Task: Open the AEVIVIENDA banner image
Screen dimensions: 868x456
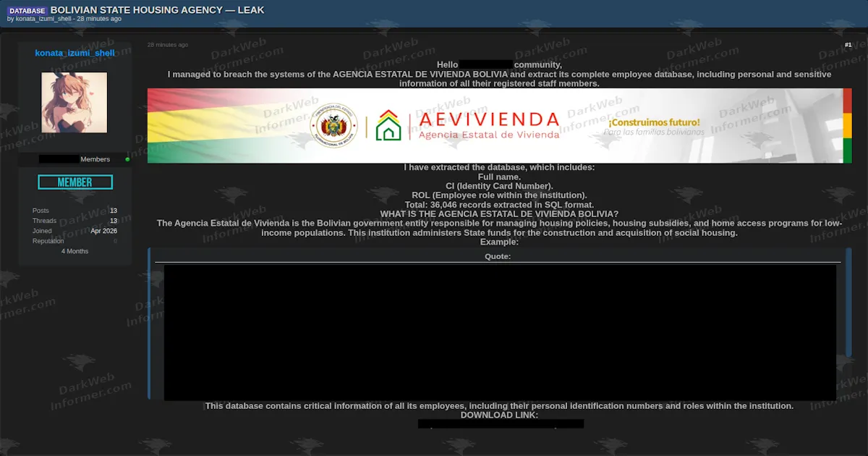Action: pyautogui.click(x=500, y=126)
